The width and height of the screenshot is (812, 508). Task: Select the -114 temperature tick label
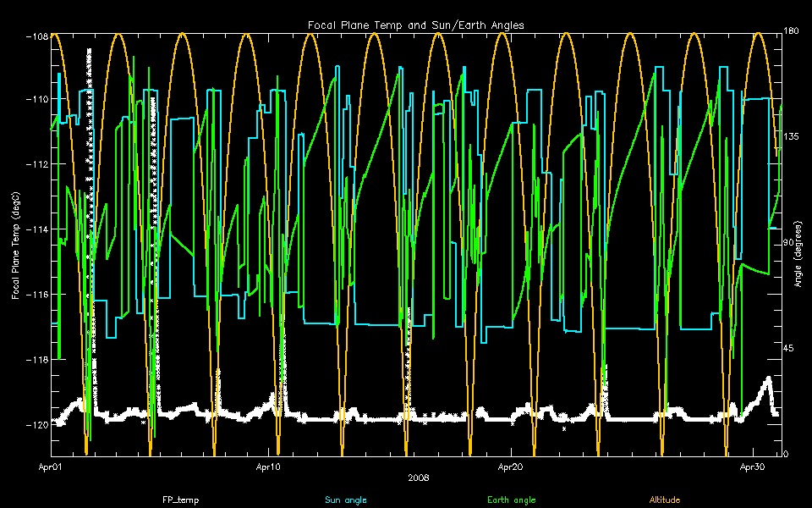pyautogui.click(x=36, y=229)
